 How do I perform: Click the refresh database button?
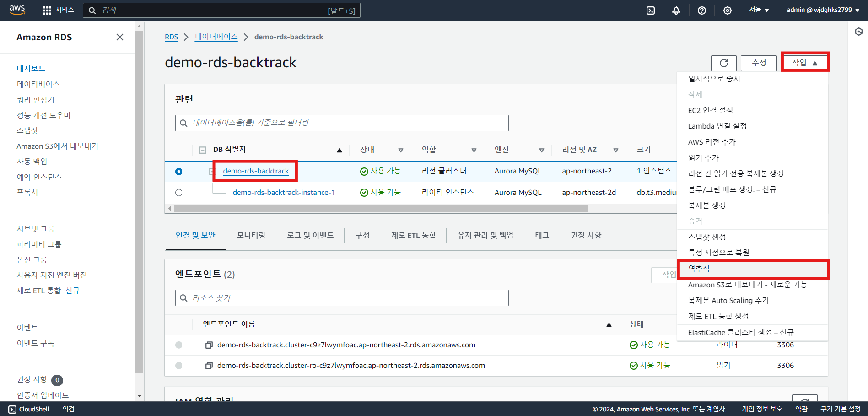[723, 63]
